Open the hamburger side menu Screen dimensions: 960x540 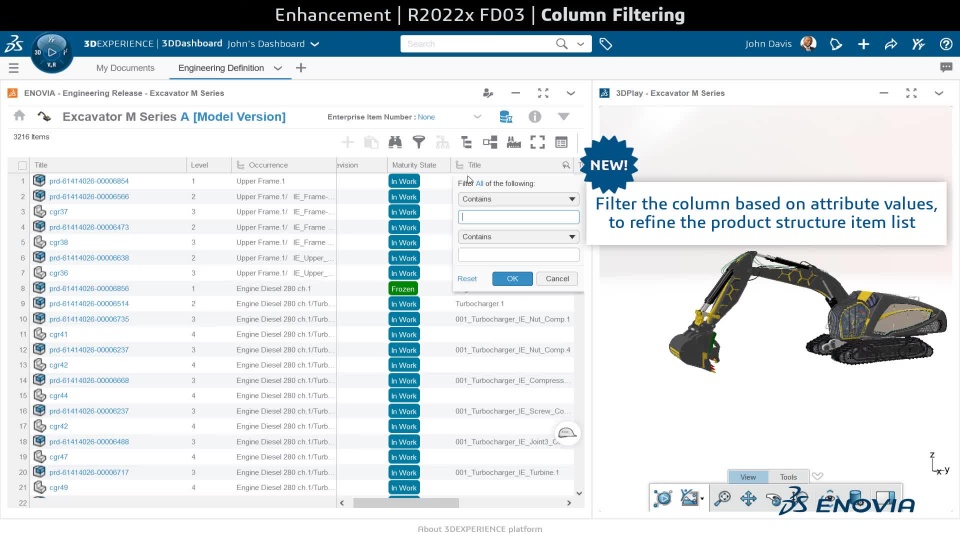(x=13, y=68)
